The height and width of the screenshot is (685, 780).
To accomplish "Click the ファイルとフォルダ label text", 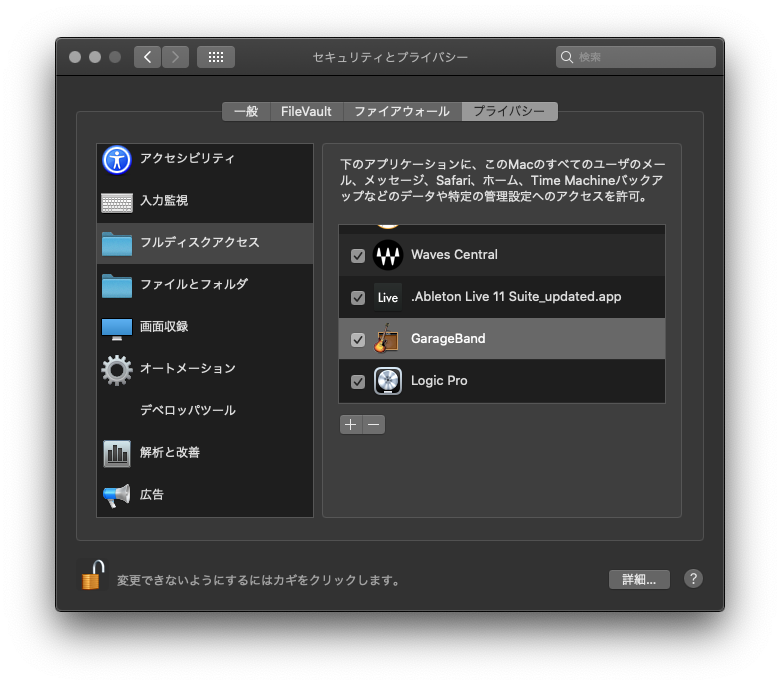I will (194, 284).
